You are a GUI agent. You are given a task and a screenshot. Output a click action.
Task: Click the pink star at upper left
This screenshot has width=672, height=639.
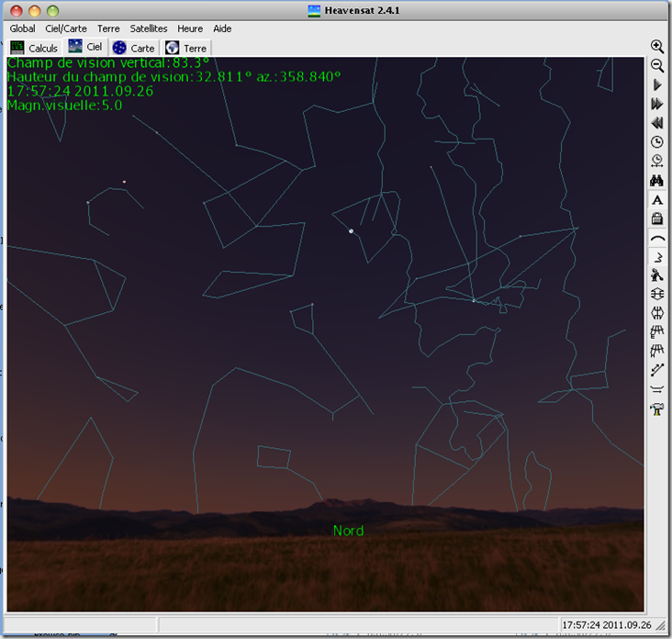pyautogui.click(x=124, y=182)
